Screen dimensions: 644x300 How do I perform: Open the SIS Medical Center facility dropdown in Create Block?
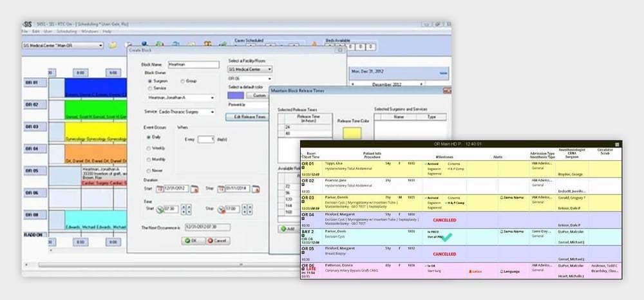point(250,70)
